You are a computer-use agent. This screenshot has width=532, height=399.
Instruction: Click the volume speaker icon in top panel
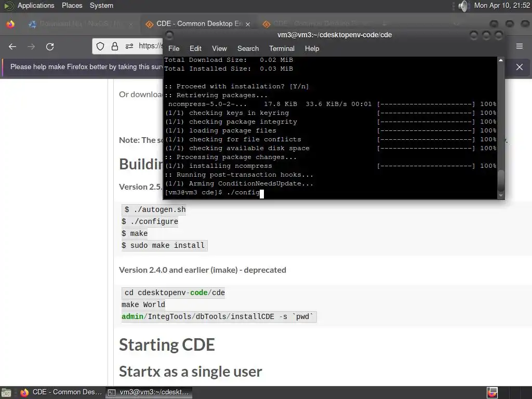463,6
